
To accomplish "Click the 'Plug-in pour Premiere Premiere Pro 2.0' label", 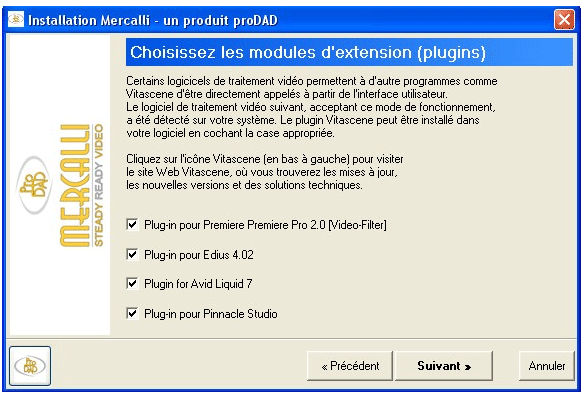I will (265, 225).
